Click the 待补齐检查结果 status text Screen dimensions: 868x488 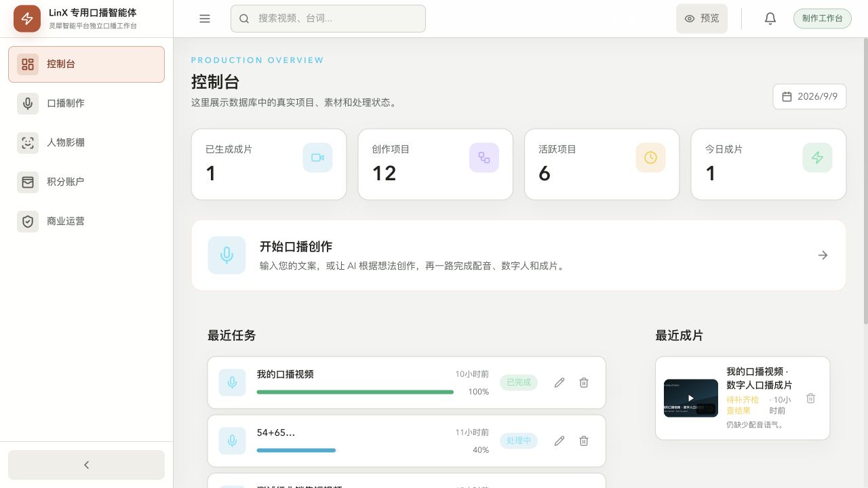(743, 405)
